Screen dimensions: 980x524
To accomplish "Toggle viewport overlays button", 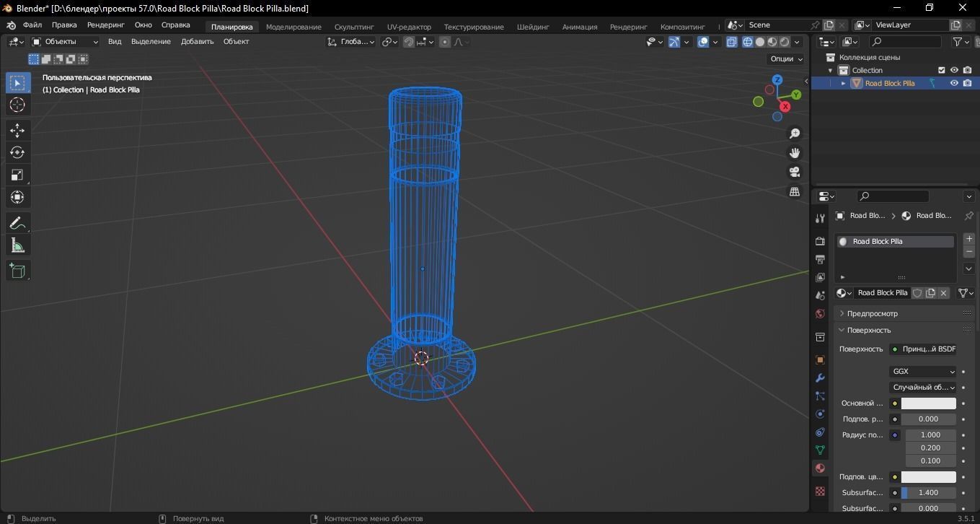I will pos(703,42).
